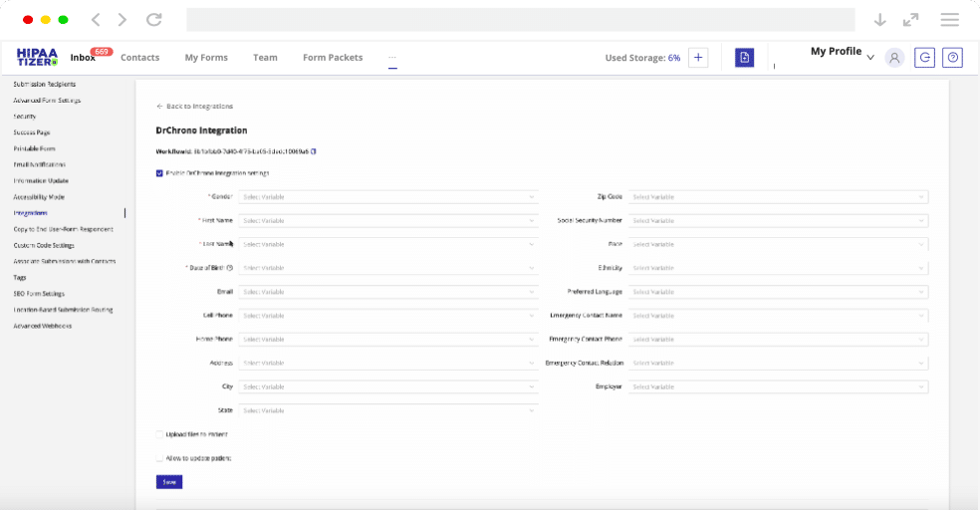Open the Emergency Contact Name dropdown
This screenshot has height=510, width=980.
click(x=778, y=316)
